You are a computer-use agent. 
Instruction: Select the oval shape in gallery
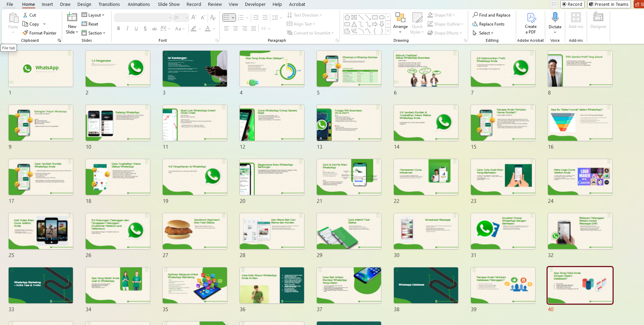pos(382,17)
